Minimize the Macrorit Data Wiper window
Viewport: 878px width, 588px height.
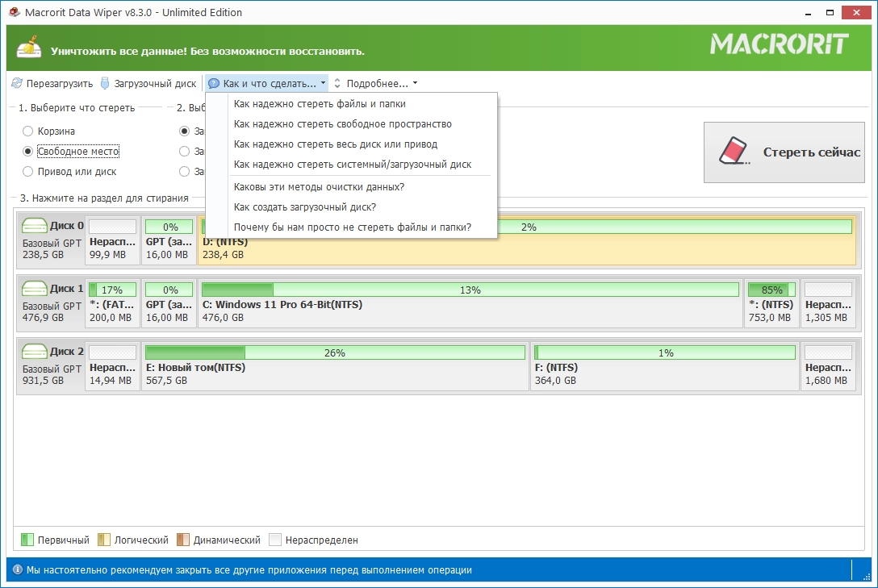(808, 12)
